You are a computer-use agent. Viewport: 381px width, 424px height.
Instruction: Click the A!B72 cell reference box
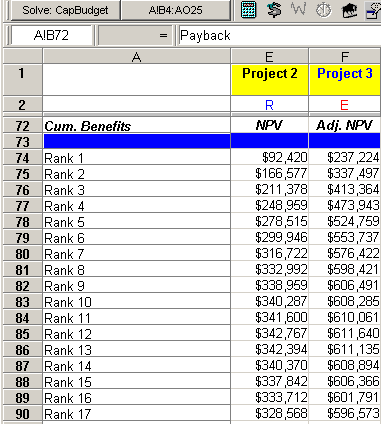point(51,35)
